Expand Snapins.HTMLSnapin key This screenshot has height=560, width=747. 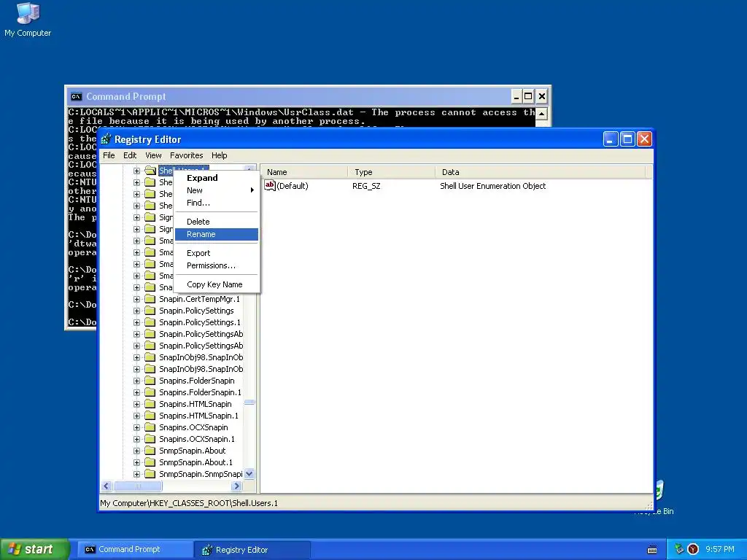[136, 404]
